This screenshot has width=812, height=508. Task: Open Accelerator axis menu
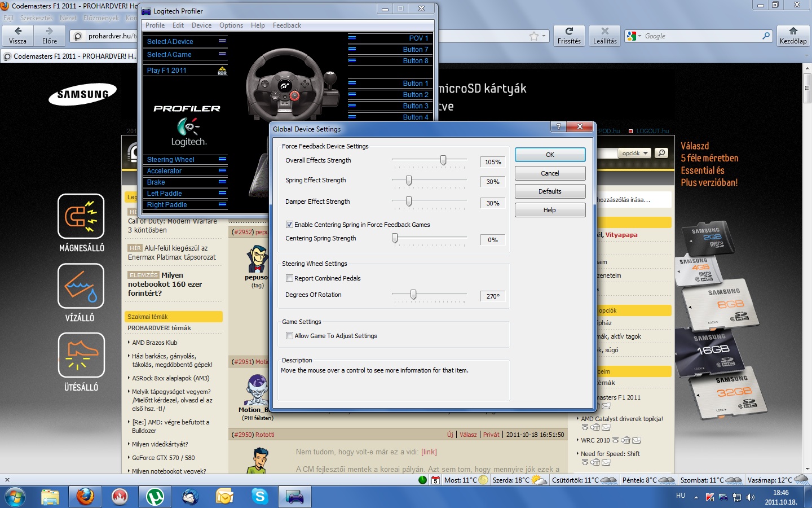pyautogui.click(x=222, y=170)
